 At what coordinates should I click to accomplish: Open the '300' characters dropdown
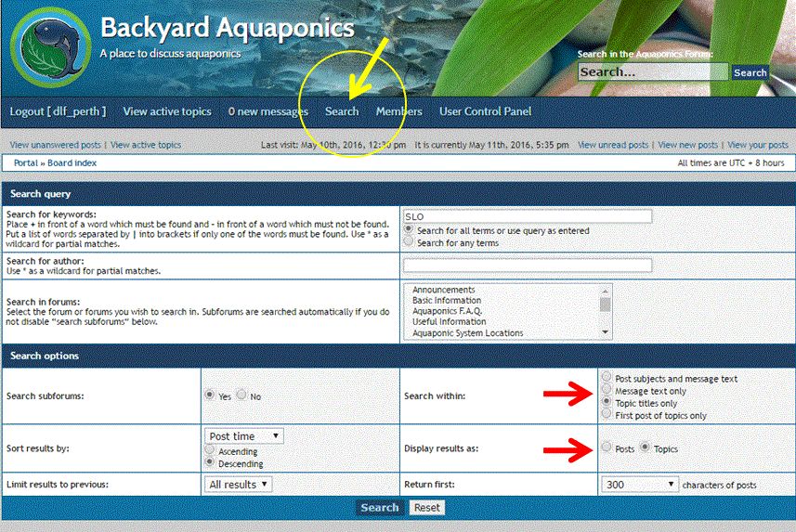click(640, 485)
